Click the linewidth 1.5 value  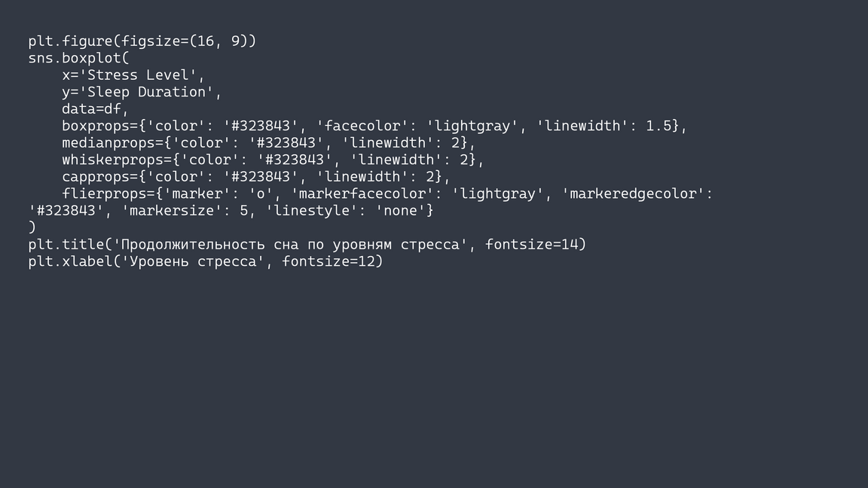(x=661, y=126)
